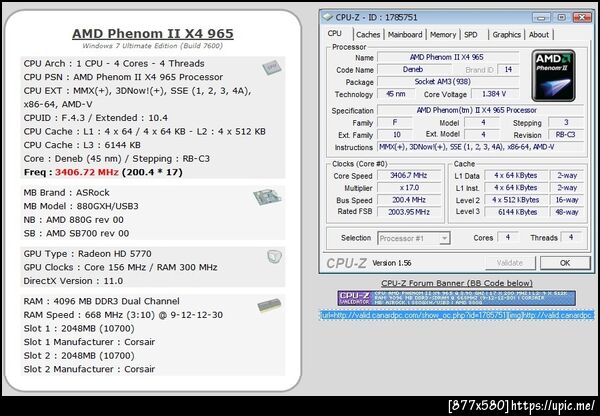Image resolution: width=600 pixels, height=416 pixels.
Task: Click the Specification AMD Phenom(tm) field
Action: 480,110
